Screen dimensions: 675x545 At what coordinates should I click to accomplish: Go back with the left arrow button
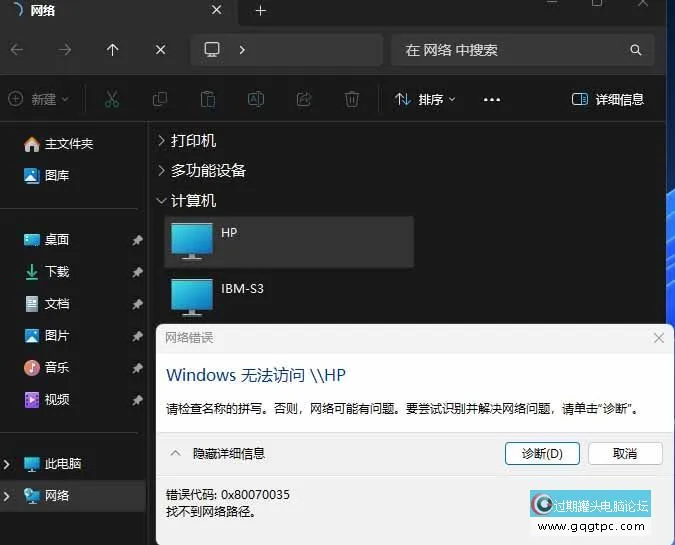tap(17, 50)
